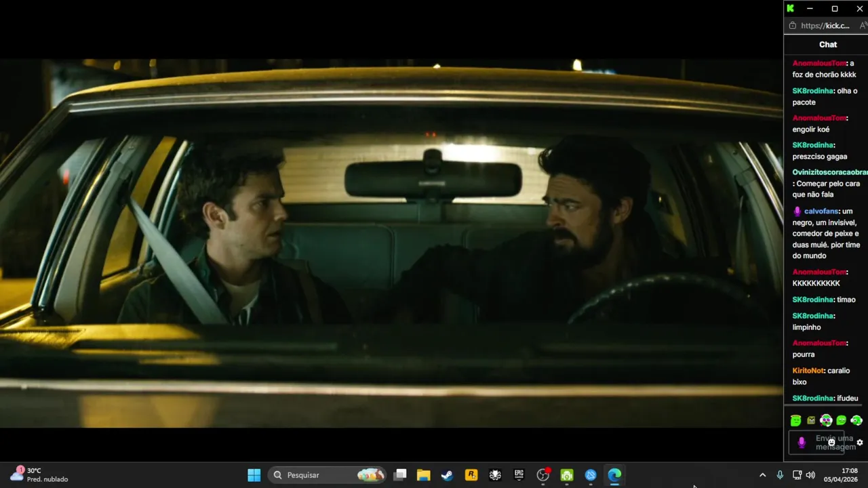The width and height of the screenshot is (868, 488).
Task: Click the Pesquisar taskbar search box
Action: pos(328,475)
